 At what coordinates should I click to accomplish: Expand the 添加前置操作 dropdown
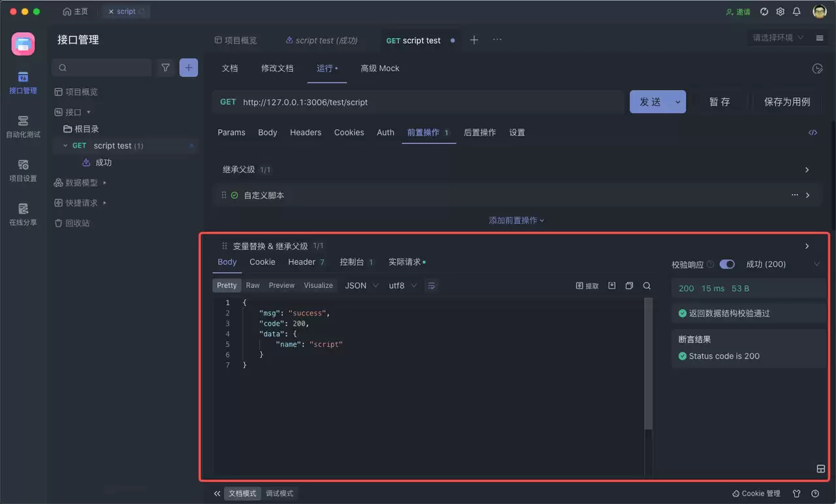point(517,221)
